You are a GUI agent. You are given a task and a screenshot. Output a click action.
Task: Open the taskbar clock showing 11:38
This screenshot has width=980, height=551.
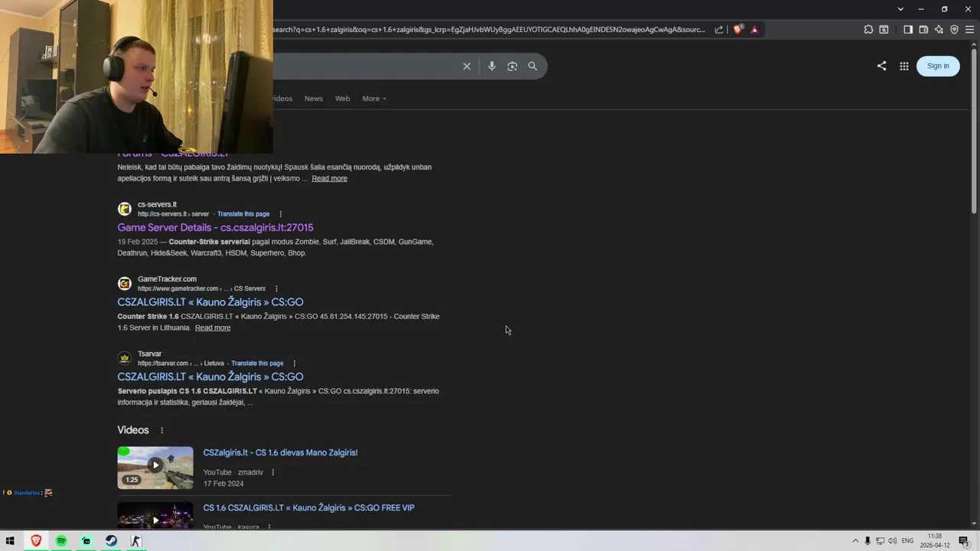click(935, 541)
